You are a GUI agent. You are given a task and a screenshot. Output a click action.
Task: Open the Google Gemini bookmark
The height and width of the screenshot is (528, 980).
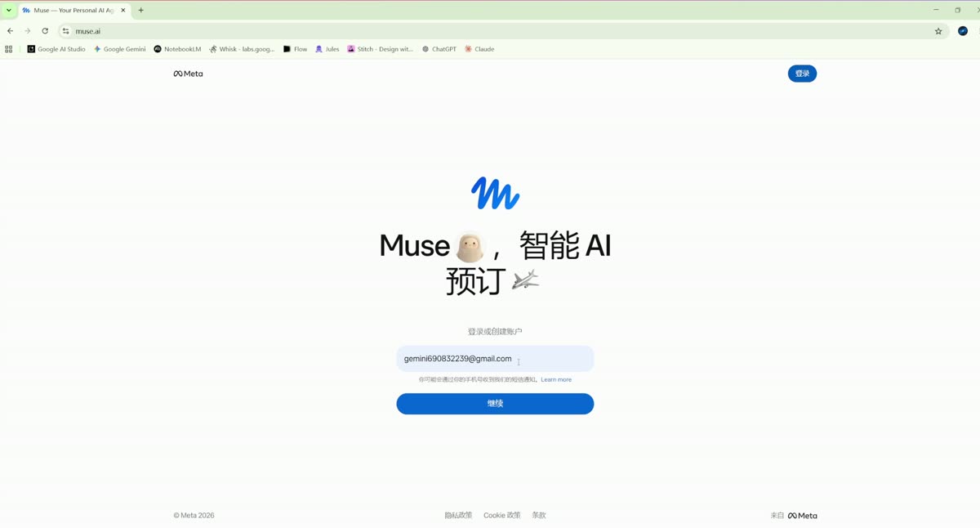[x=119, y=49]
